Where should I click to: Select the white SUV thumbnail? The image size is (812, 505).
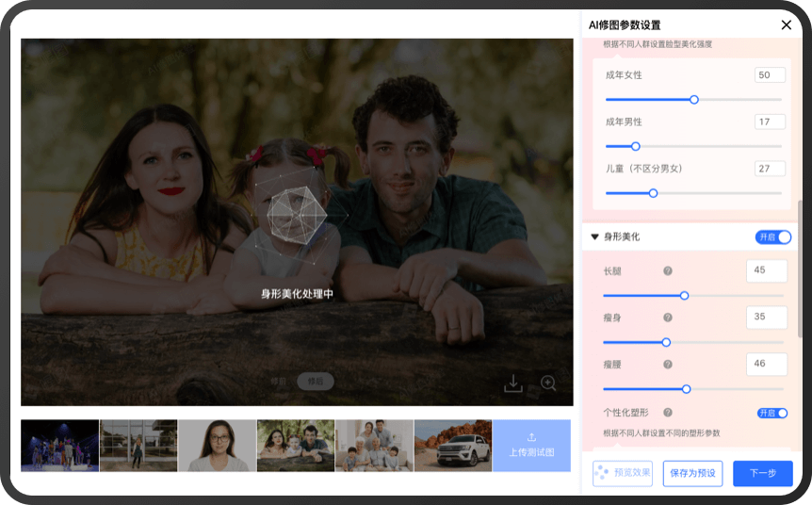point(452,446)
